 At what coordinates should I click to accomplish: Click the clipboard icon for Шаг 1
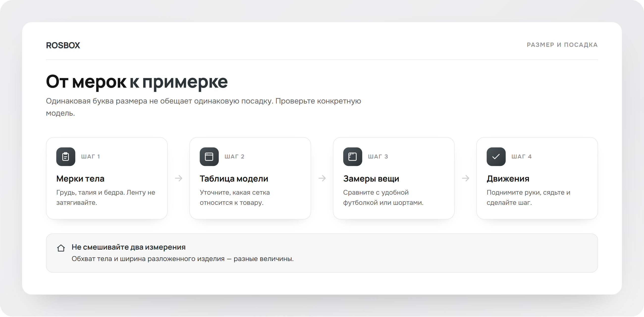[x=66, y=157]
